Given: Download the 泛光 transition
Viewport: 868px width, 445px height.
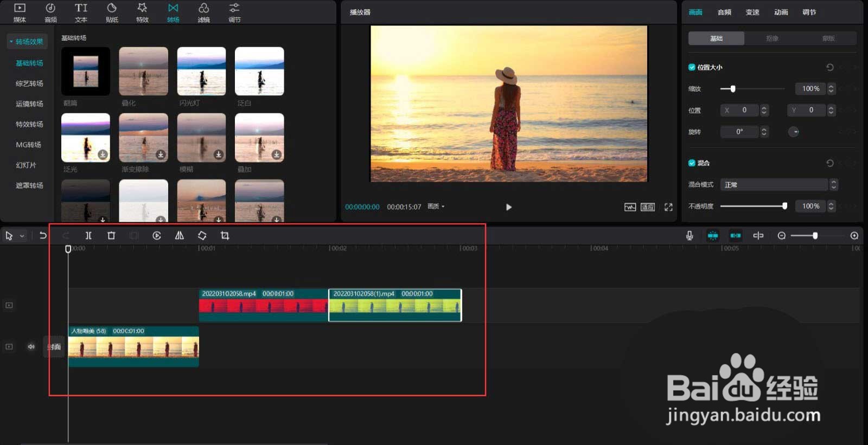Looking at the screenshot, I should click(x=103, y=154).
